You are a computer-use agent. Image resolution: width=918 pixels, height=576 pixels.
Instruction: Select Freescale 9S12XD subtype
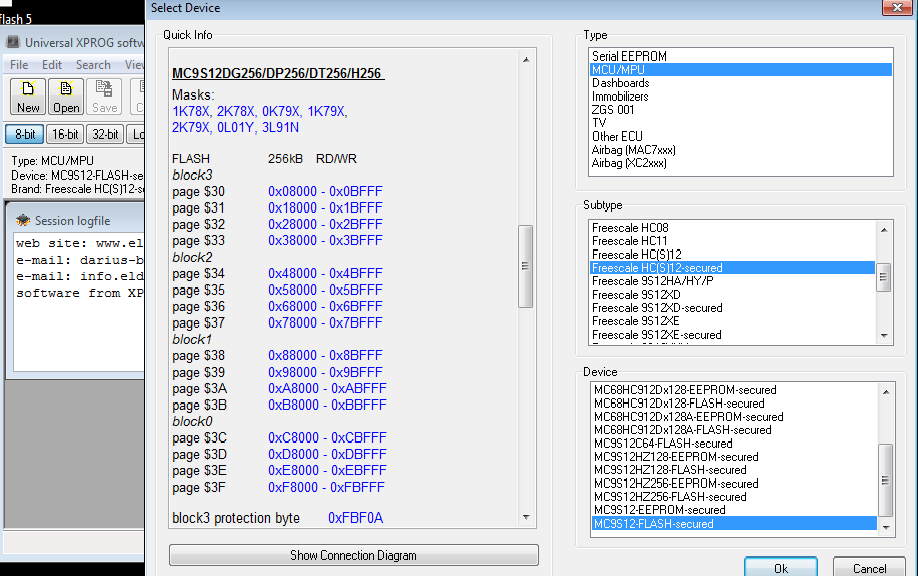(x=732, y=294)
